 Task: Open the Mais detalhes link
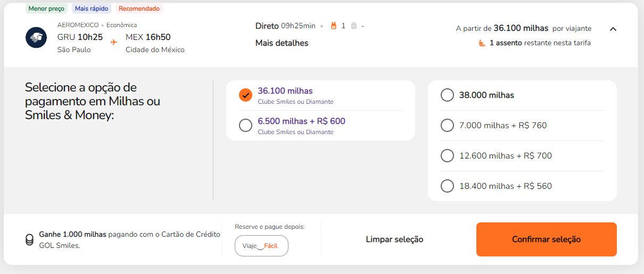[282, 43]
